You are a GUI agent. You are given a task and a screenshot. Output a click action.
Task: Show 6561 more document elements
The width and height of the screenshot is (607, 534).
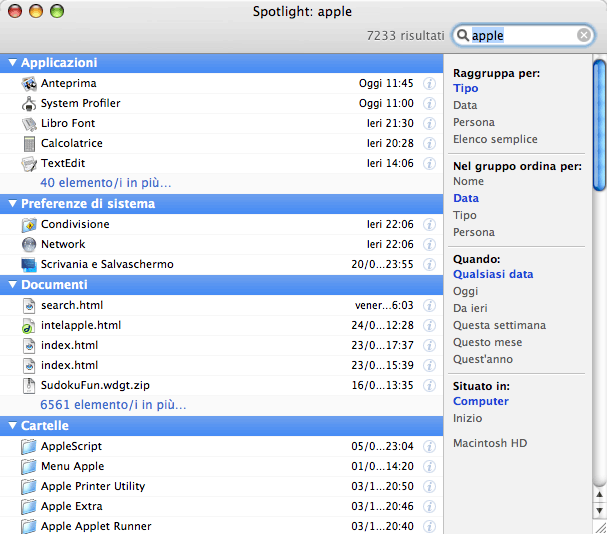pyautogui.click(x=113, y=405)
